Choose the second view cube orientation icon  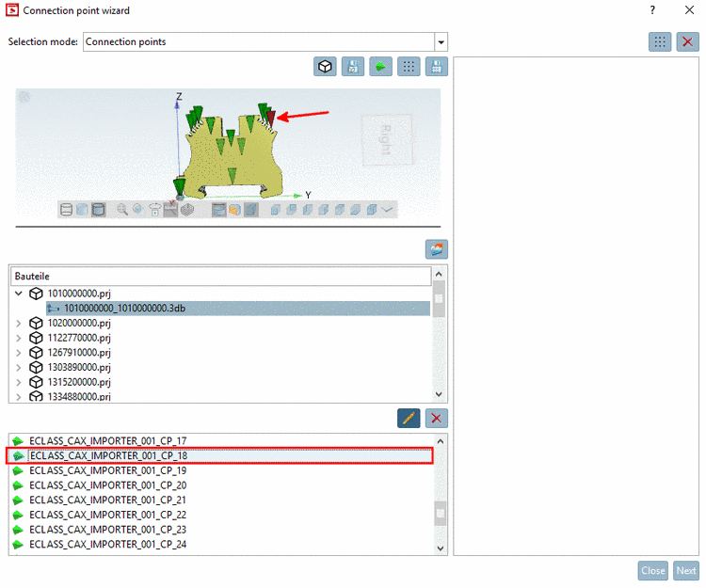point(292,210)
